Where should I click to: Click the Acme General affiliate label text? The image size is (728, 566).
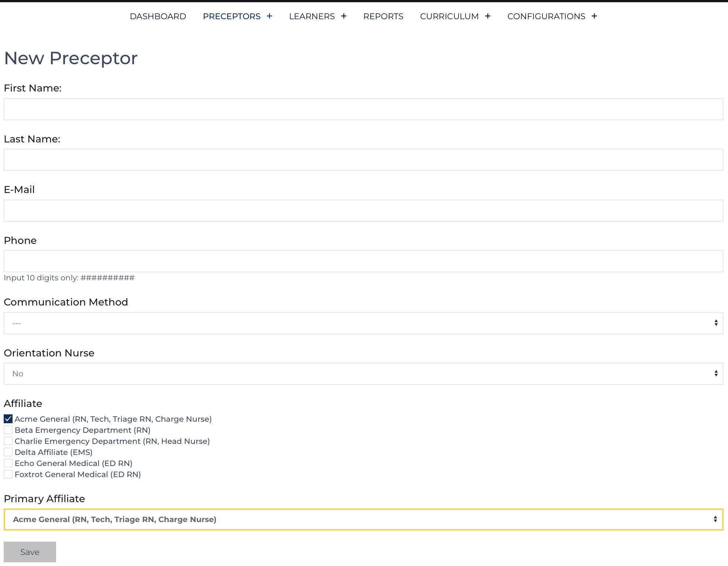[x=113, y=419]
